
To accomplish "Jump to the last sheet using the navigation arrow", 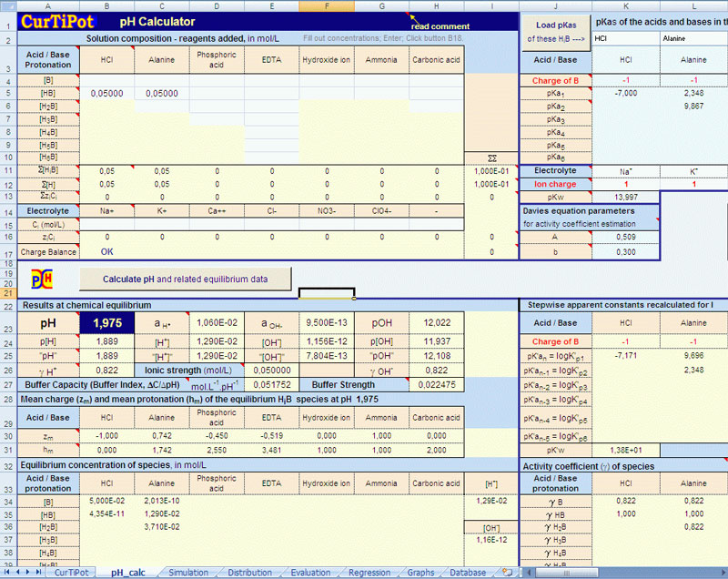I will point(40,573).
